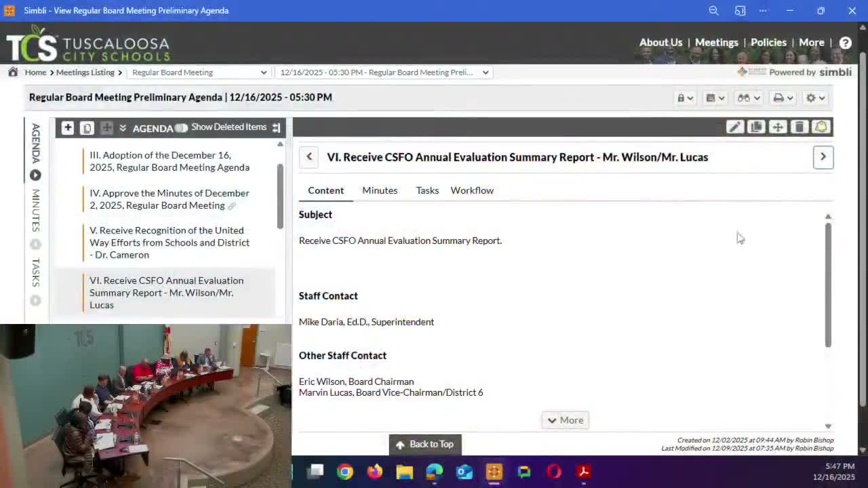
Task: Click the duplicate item icon in the item toolbar
Action: 756,127
